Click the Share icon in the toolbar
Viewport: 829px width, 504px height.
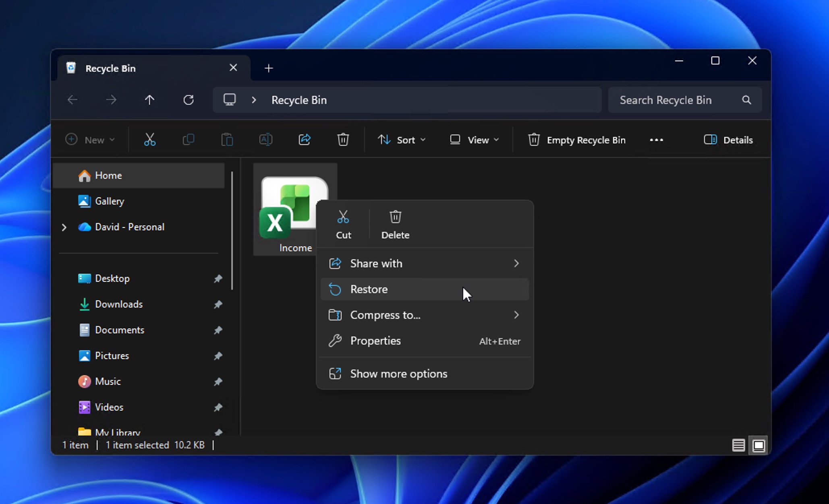click(304, 140)
